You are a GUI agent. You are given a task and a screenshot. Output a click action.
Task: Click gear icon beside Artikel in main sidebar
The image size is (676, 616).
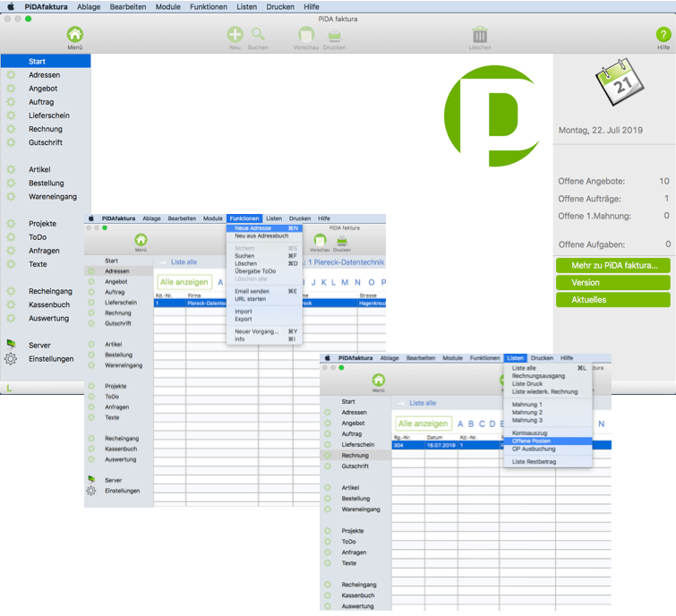[11, 169]
